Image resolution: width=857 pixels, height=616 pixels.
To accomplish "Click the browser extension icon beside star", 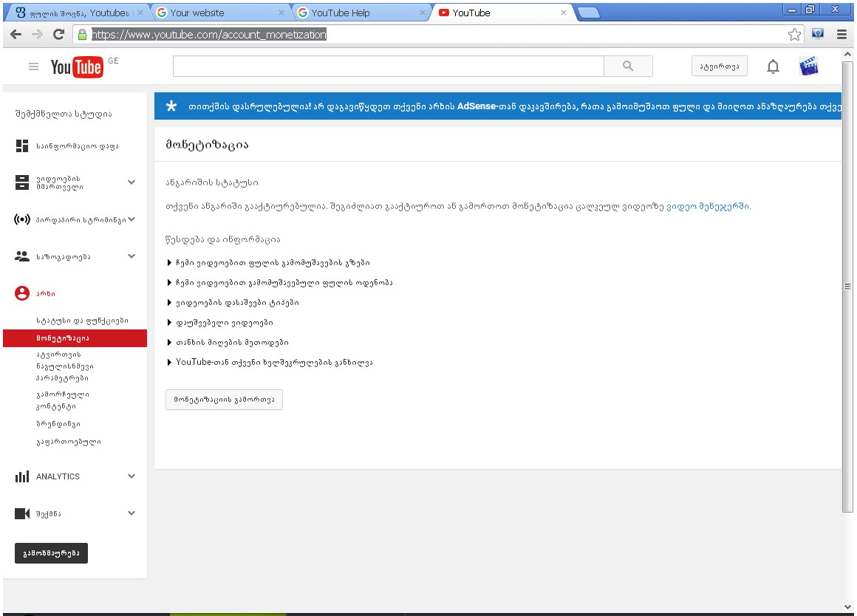I will (x=818, y=34).
